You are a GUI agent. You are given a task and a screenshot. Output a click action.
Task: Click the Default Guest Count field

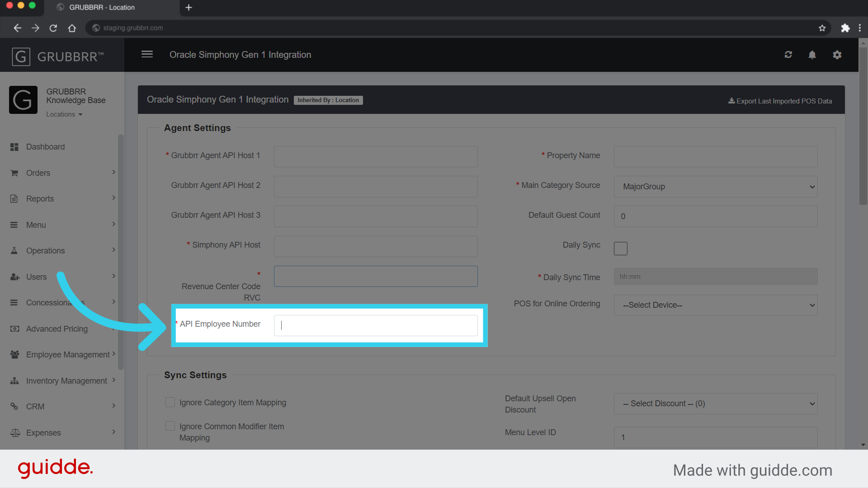[x=716, y=216]
